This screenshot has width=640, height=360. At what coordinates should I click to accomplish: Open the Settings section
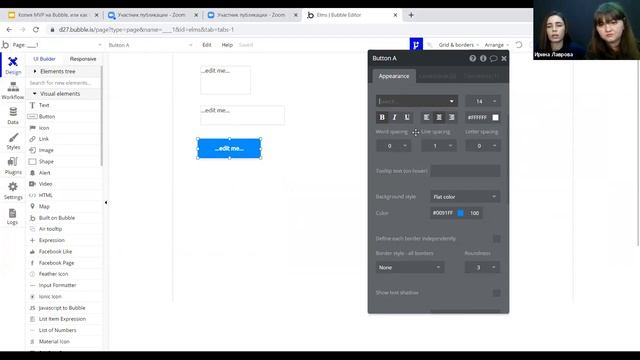(x=13, y=191)
